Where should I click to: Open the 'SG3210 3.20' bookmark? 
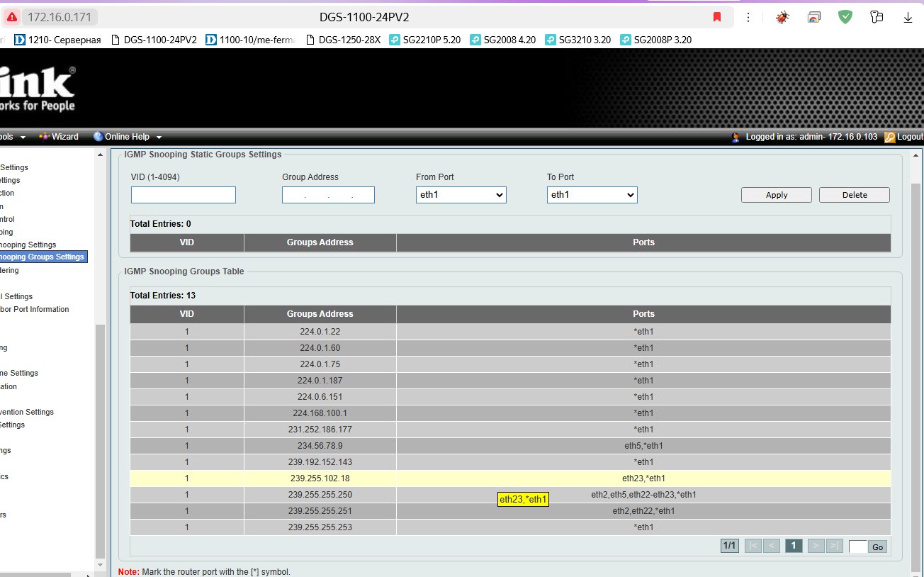578,40
